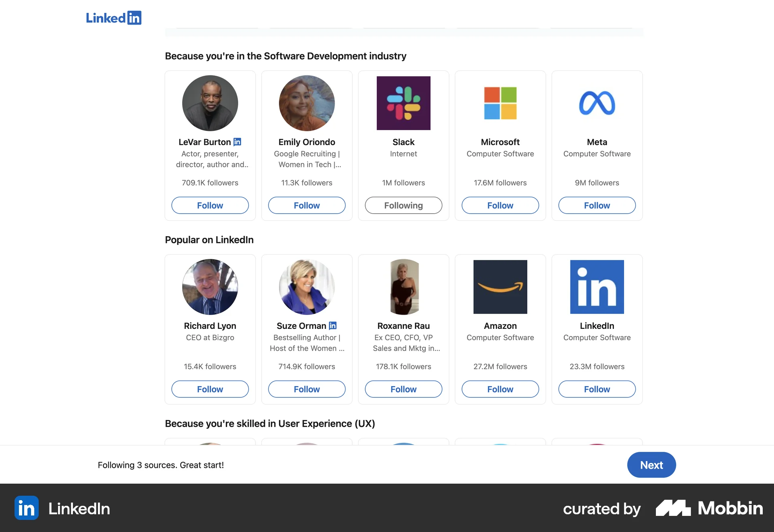
Task: Click the Meta infinity logo
Action: pos(597,103)
